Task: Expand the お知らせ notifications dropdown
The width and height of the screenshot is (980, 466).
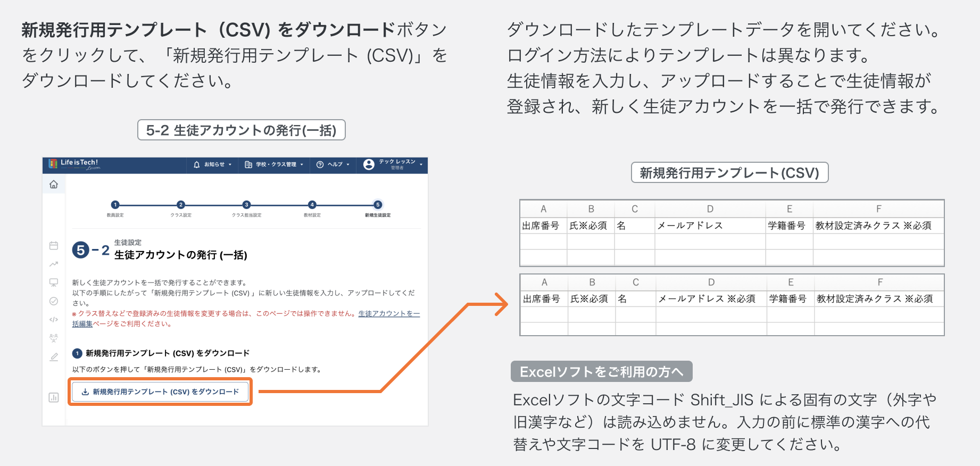Action: tap(213, 165)
